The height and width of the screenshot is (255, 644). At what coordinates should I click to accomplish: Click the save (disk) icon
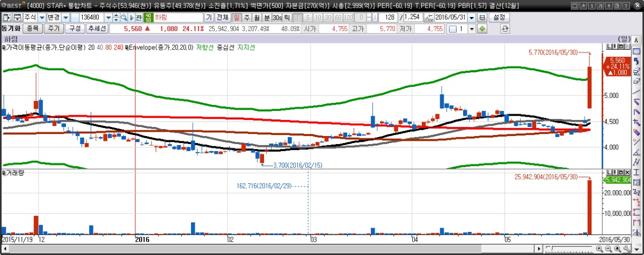pos(482,17)
